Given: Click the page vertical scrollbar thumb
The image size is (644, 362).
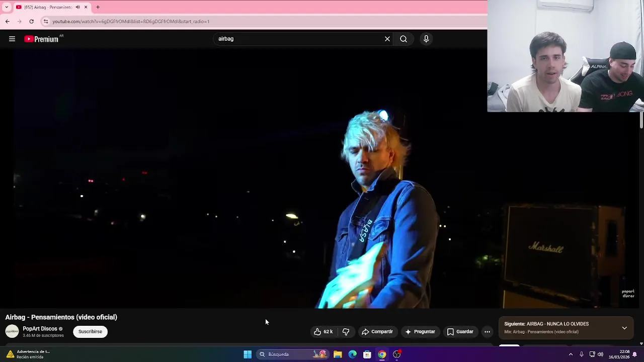Looking at the screenshot, I should [x=641, y=120].
